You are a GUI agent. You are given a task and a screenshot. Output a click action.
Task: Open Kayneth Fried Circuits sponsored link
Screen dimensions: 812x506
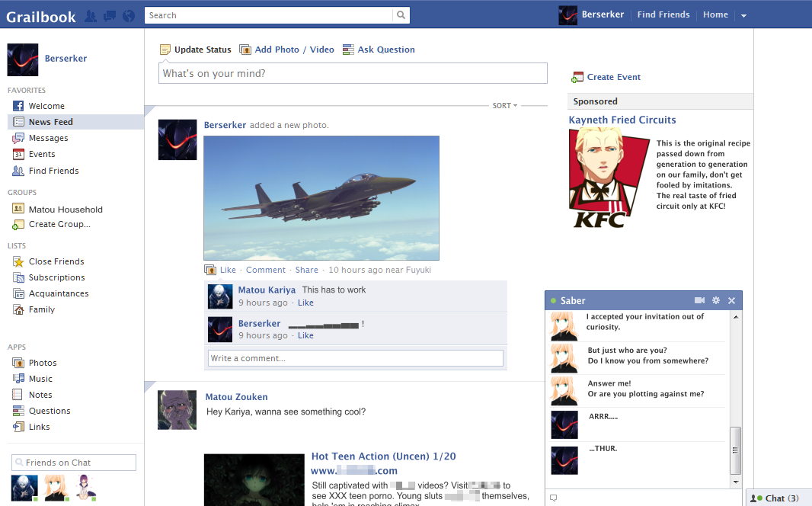622,120
